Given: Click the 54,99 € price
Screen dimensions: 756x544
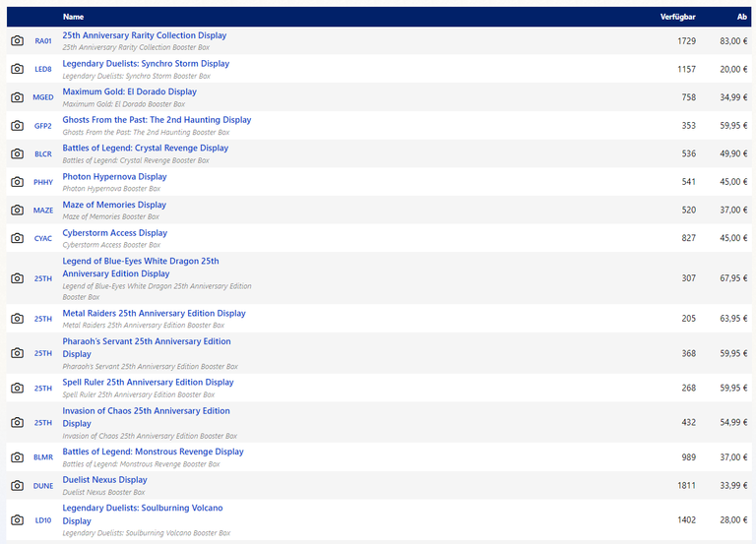Looking at the screenshot, I should [x=733, y=423].
